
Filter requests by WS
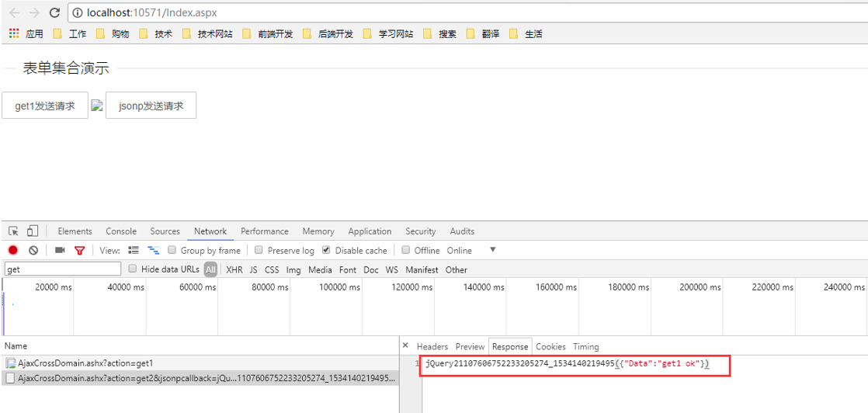[392, 269]
